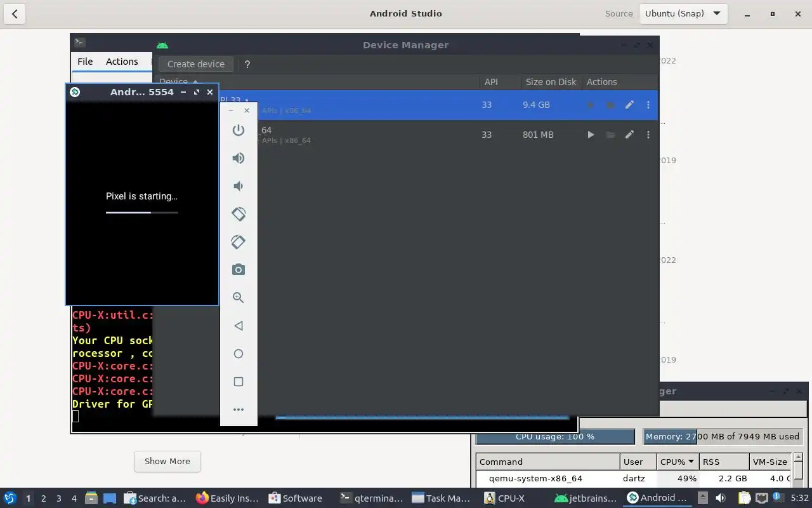
Task: Launch the 801 MB virtual device with Play
Action: 591,135
